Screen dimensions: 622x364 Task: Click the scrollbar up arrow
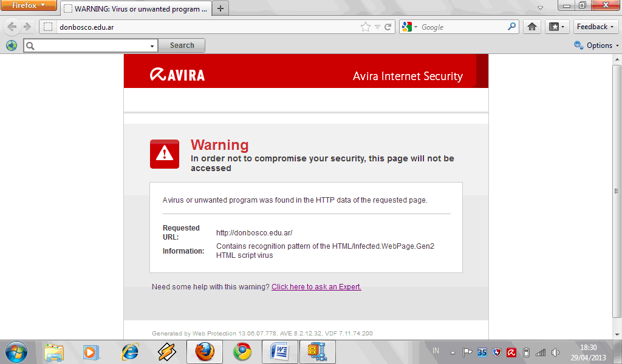617,59
